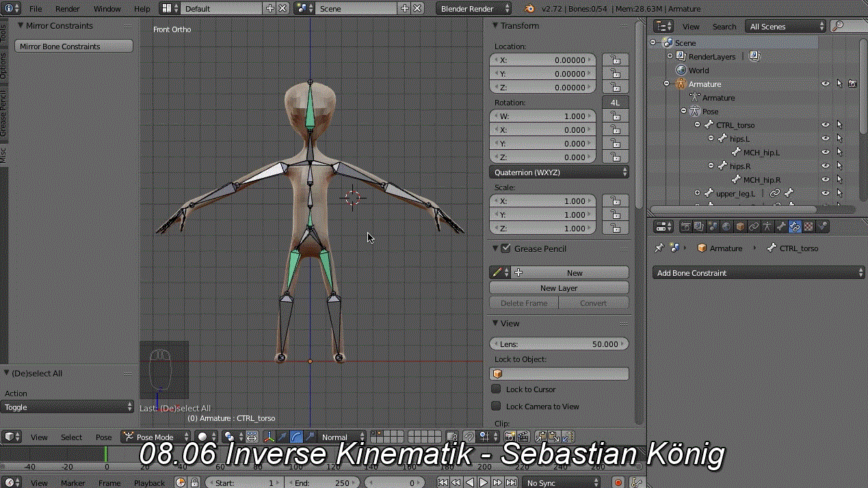Open the Toggle action dropdown
Viewport: 868px width, 488px height.
click(x=67, y=407)
